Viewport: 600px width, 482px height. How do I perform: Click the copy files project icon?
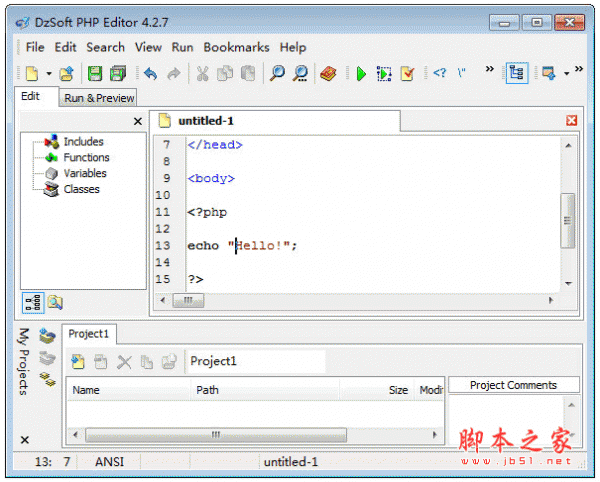[x=147, y=362]
